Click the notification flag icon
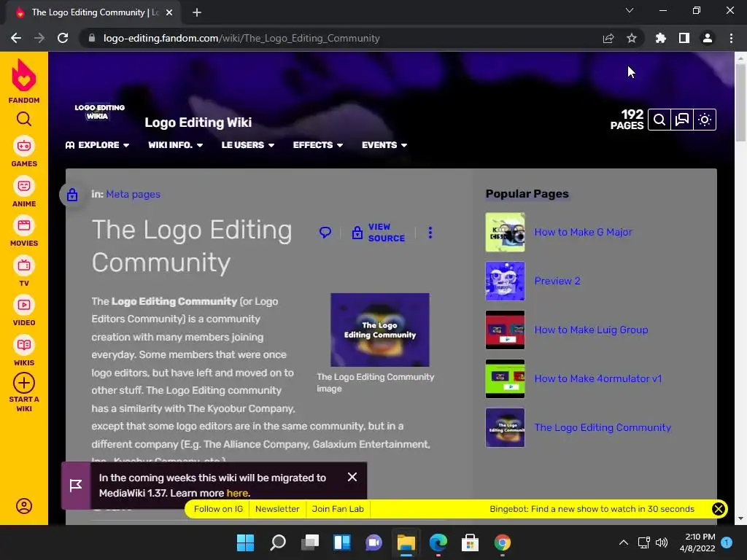 click(x=76, y=485)
